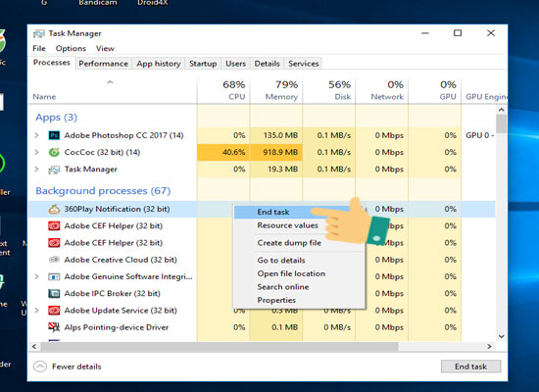Screen dimensions: 539x392
Task: Expand the Adobe Update Service group
Action: (37, 311)
